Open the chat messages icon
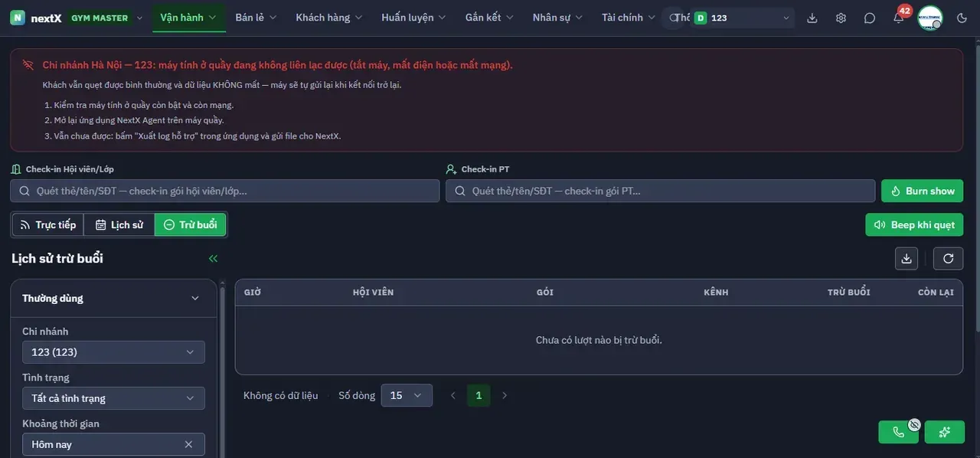Viewport: 980px width, 458px height. (x=870, y=18)
